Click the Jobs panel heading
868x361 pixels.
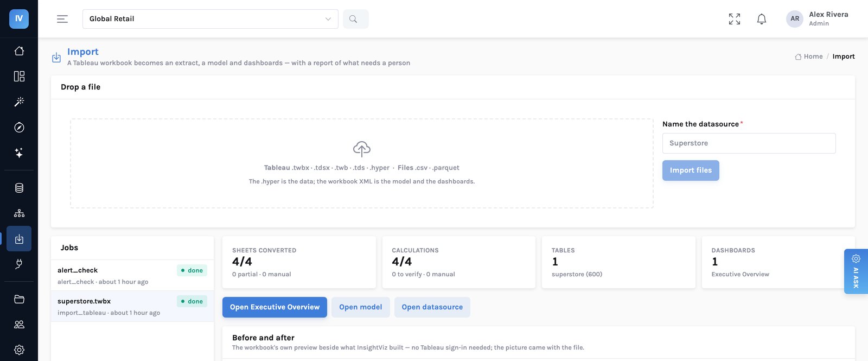point(69,248)
